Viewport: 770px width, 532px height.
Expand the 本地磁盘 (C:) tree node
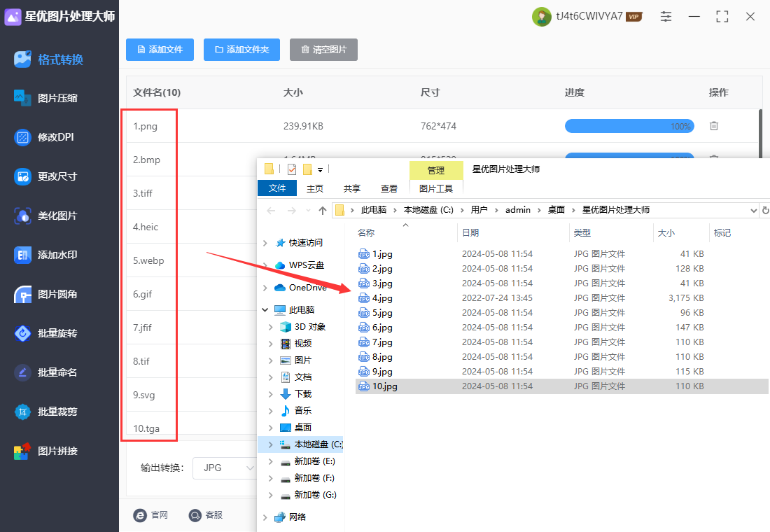pos(271,444)
